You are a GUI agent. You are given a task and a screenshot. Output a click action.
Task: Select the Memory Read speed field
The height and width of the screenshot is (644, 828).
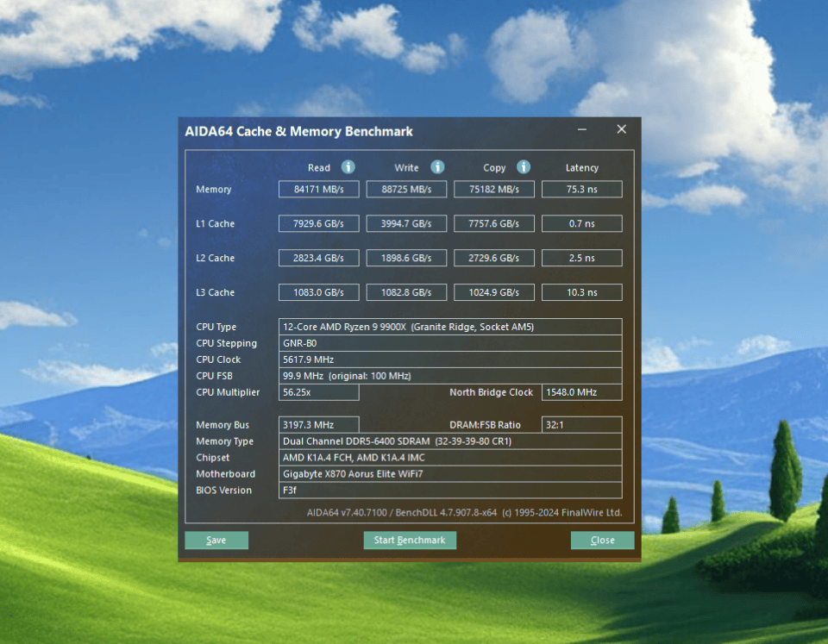click(318, 189)
